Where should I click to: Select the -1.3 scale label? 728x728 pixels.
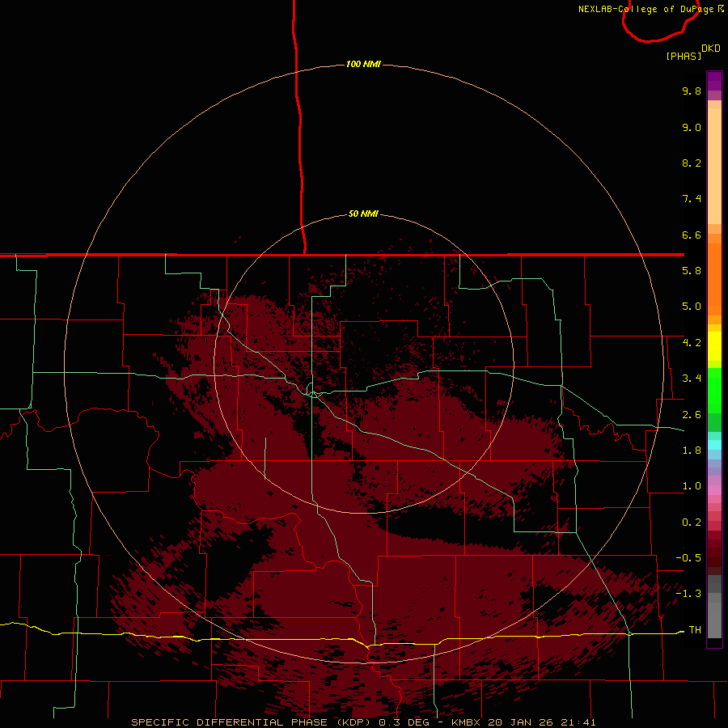click(688, 594)
